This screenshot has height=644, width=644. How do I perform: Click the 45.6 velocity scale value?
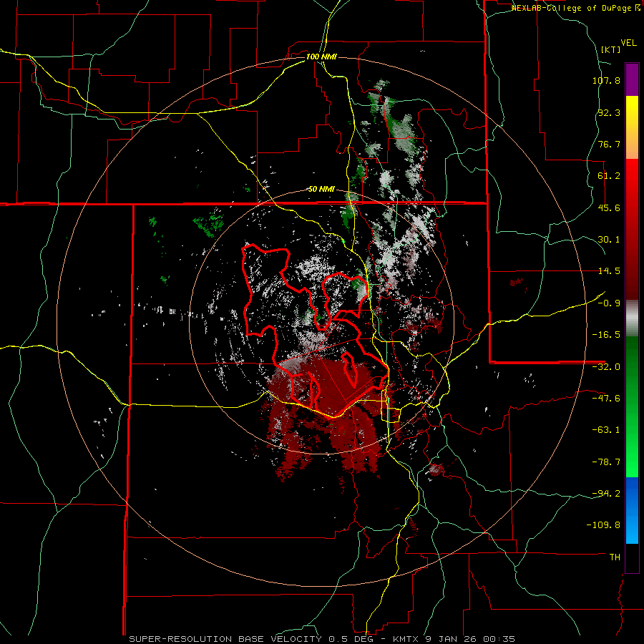pyautogui.click(x=609, y=208)
